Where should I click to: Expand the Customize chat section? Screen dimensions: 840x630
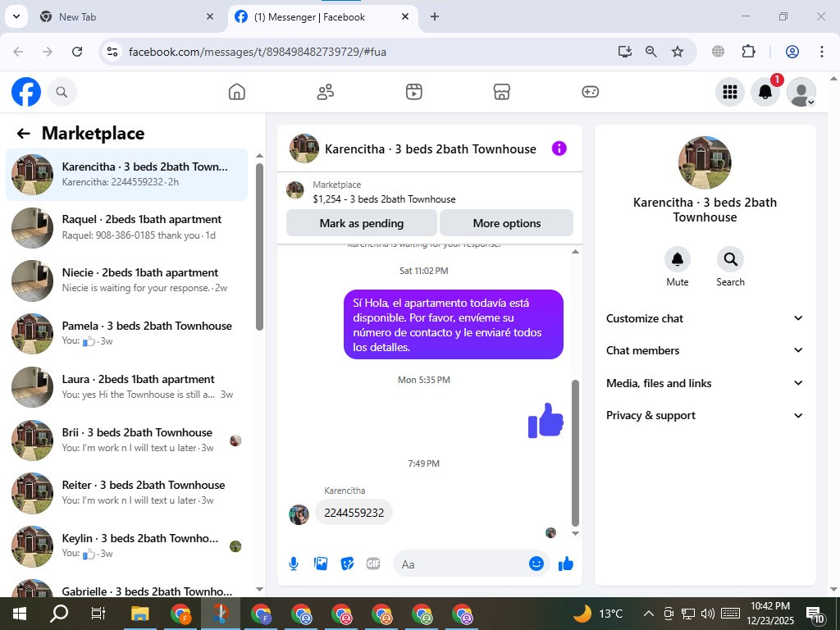pos(705,318)
